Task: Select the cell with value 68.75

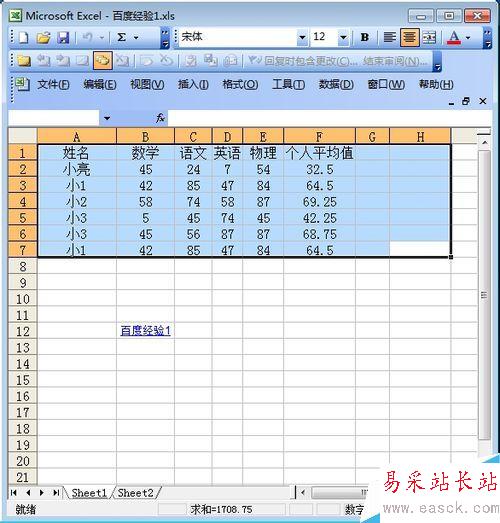Action: [x=319, y=234]
